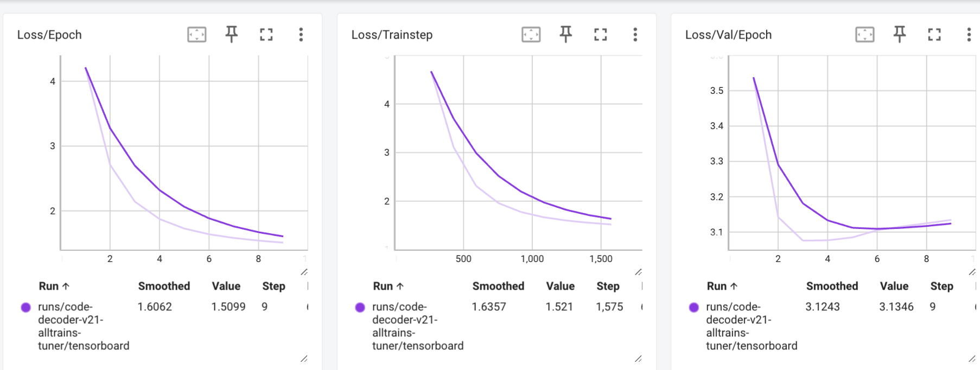
Task: Click the Loss/Trainstep chart resize handle
Action: click(638, 272)
